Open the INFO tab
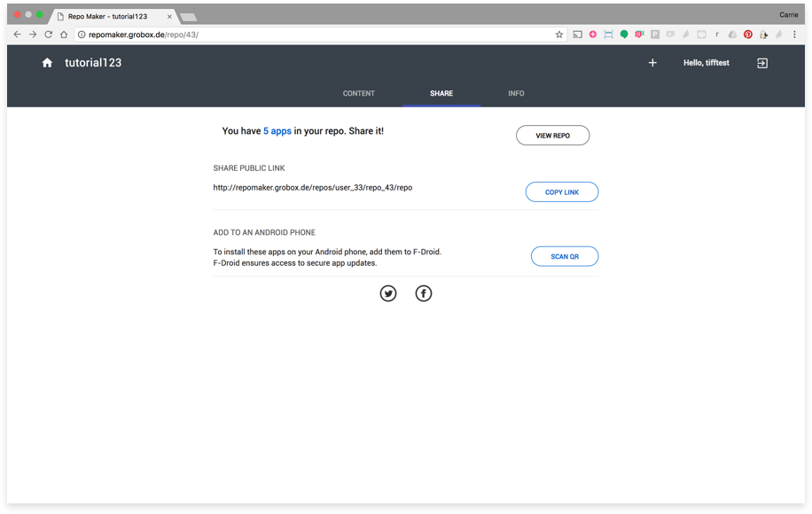The width and height of the screenshot is (812, 514). (516, 93)
